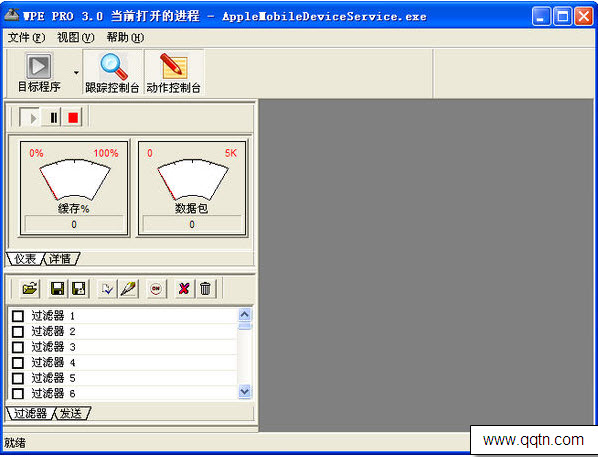Open the 跟踪控制台 trace console

point(113,73)
